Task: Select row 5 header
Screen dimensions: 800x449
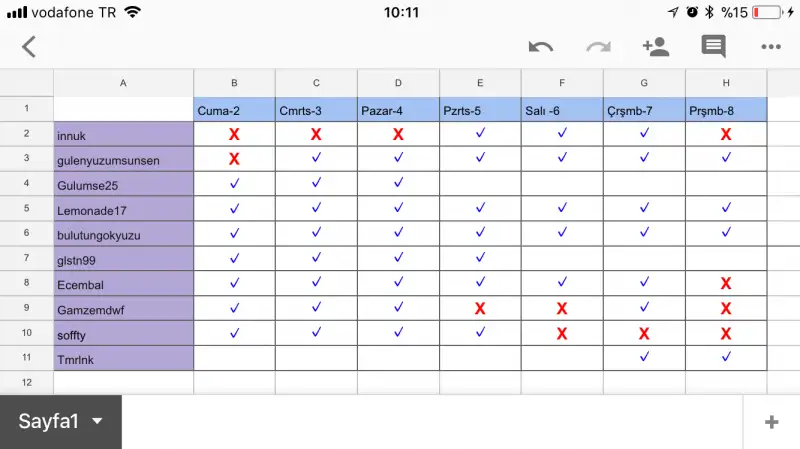Action: point(26,208)
